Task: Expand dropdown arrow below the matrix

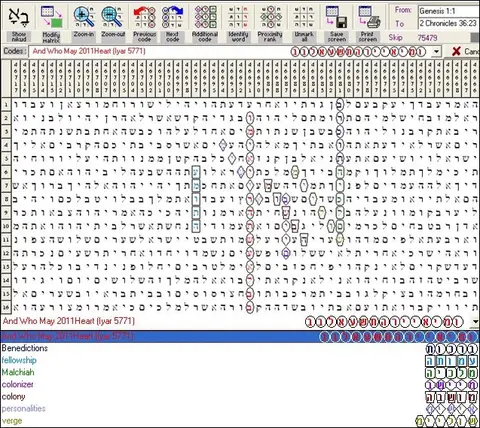Action: (x=476, y=322)
